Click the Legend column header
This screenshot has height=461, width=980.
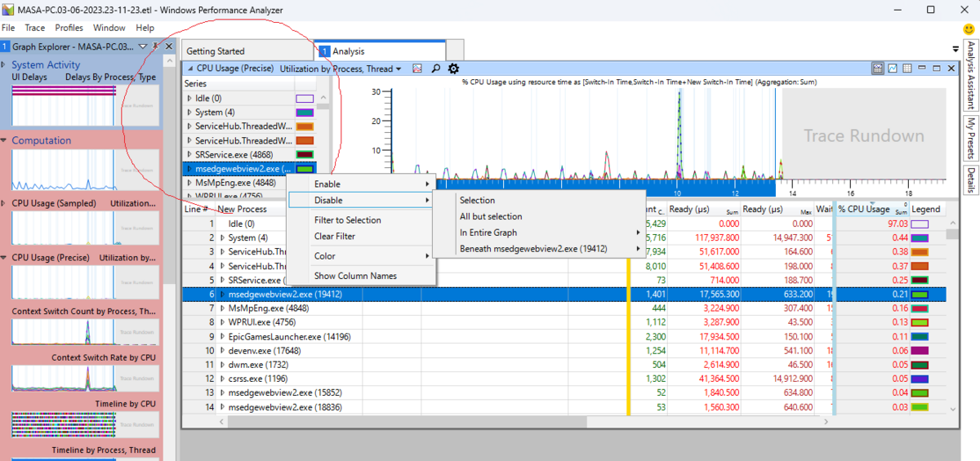[x=927, y=209]
